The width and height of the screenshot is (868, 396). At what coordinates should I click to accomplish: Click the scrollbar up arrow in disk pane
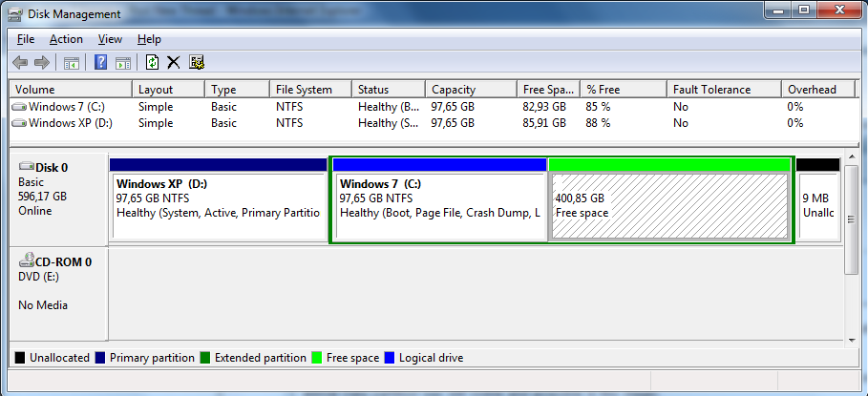[852, 157]
